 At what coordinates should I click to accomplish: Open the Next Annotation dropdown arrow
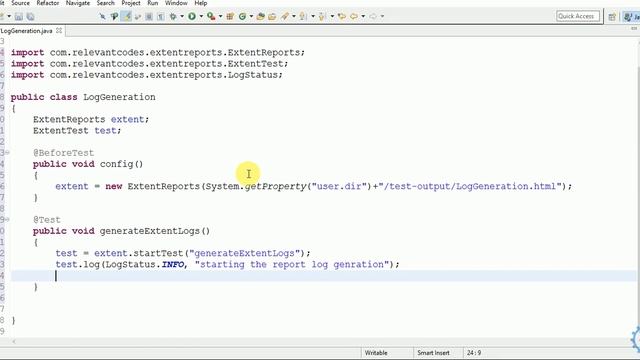point(313,16)
